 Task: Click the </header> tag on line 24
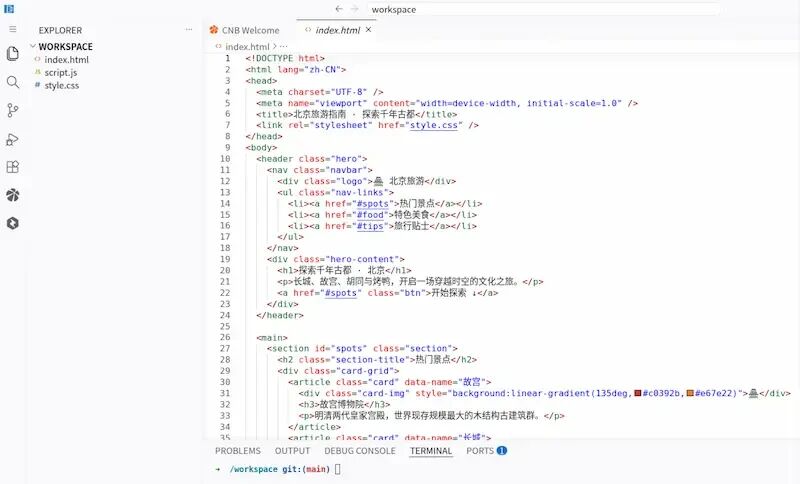(x=280, y=315)
